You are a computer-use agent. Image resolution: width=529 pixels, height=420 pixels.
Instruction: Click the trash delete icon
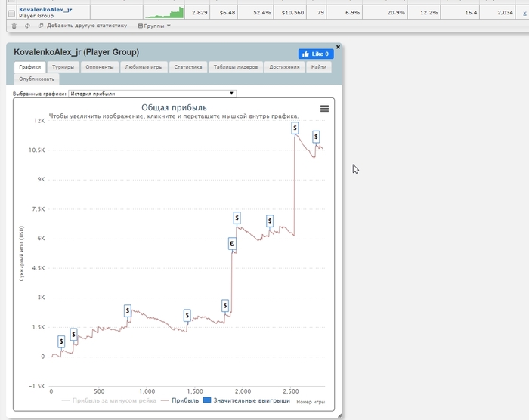[14, 26]
